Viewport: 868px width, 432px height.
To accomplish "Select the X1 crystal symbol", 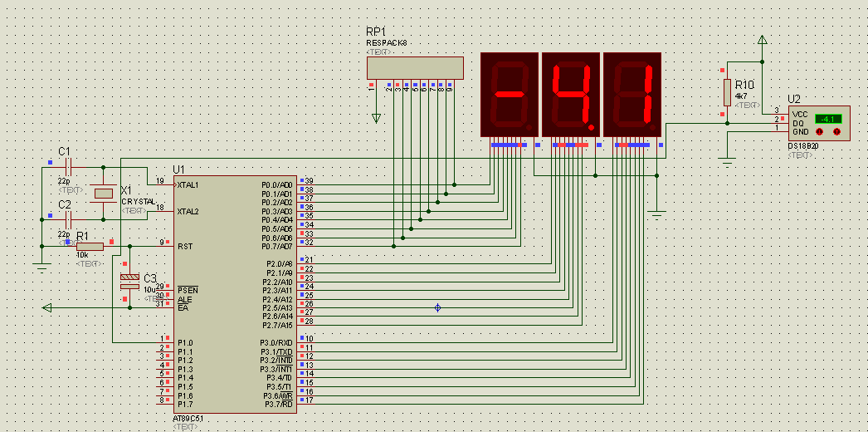I will point(104,194).
